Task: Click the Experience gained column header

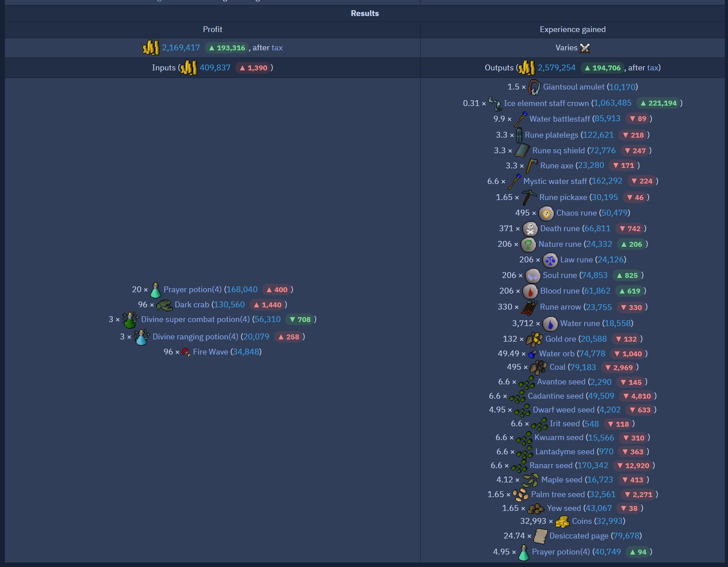Action: coord(573,29)
